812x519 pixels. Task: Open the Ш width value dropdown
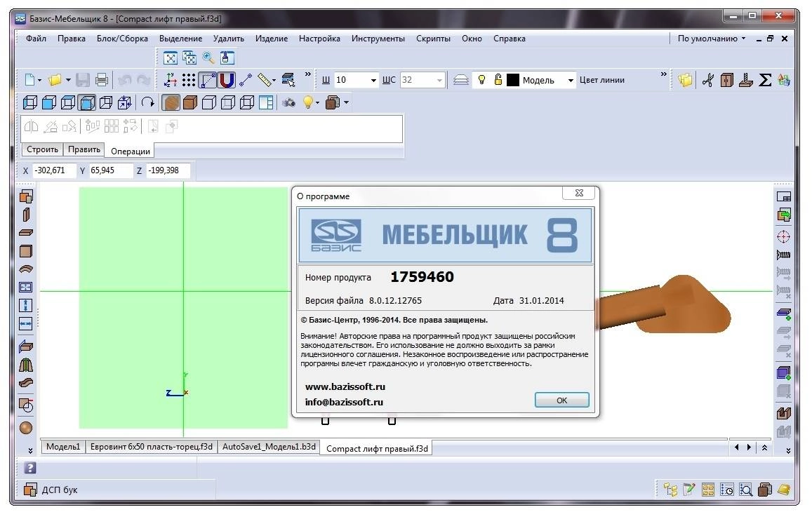(373, 80)
